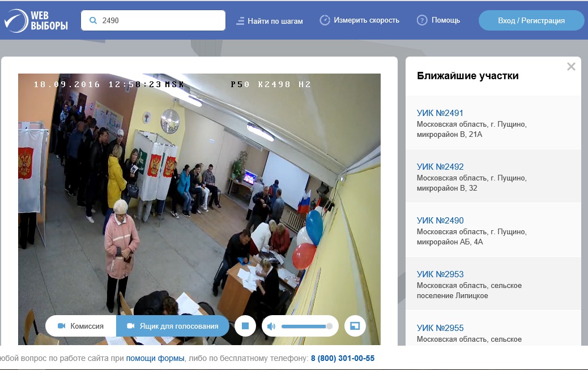Open the помощи формы link
The image size is (588, 370).
click(155, 358)
